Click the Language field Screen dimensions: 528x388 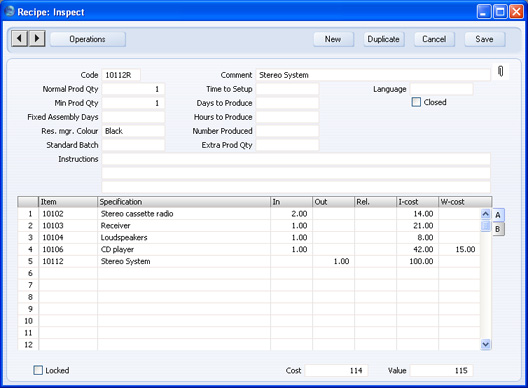441,89
